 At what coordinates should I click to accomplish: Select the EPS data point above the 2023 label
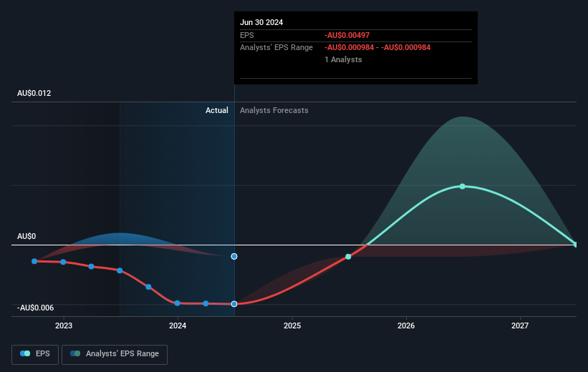(x=63, y=262)
